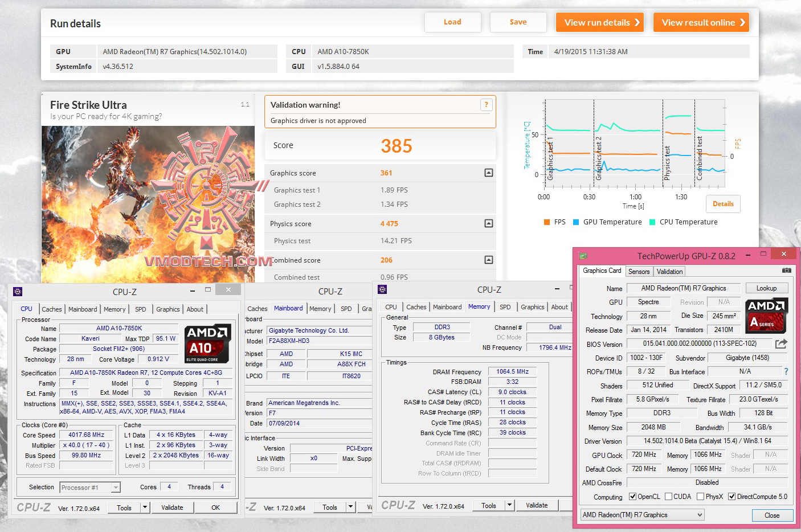The height and width of the screenshot is (532, 801).
Task: Toggle the OpenCL checkbox in GPU-Z
Action: [632, 497]
